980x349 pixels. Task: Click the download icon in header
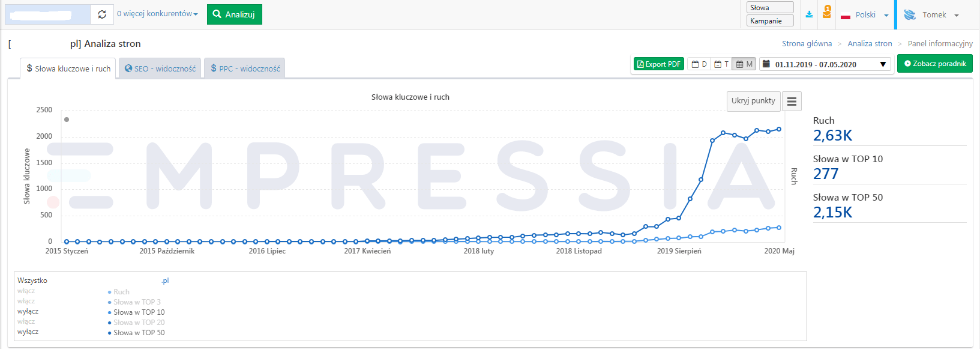pos(809,14)
